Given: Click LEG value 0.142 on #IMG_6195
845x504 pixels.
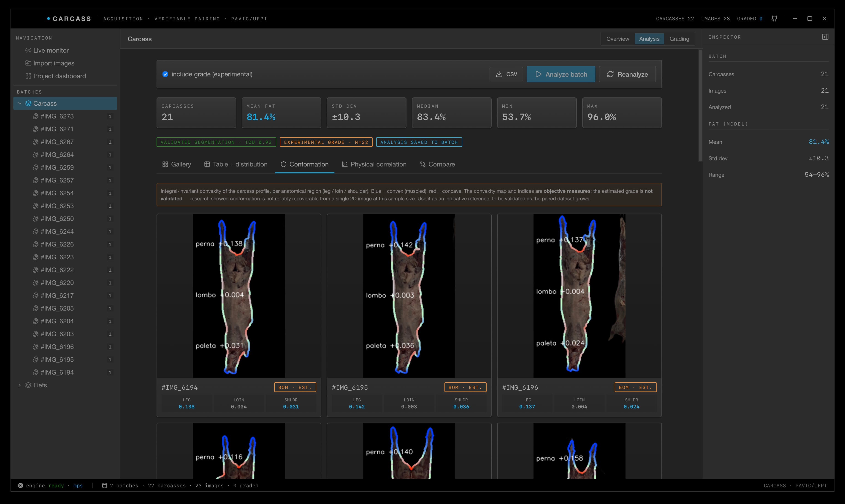Looking at the screenshot, I should point(357,407).
